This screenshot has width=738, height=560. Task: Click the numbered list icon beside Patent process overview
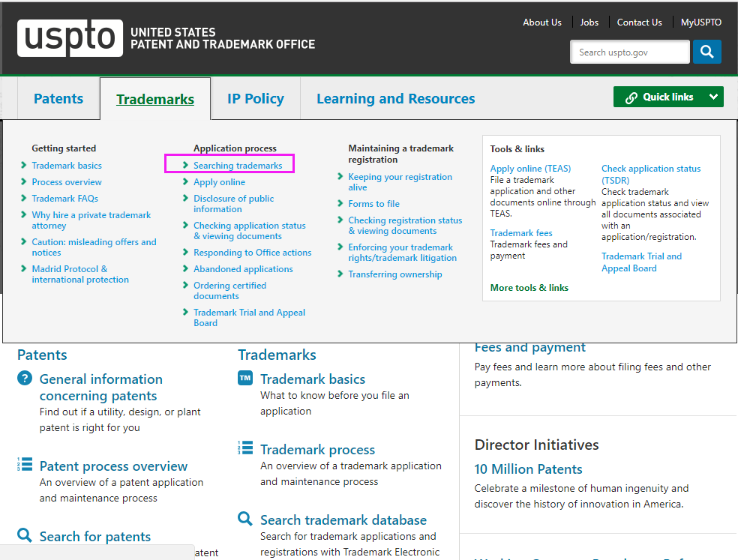[x=25, y=465]
